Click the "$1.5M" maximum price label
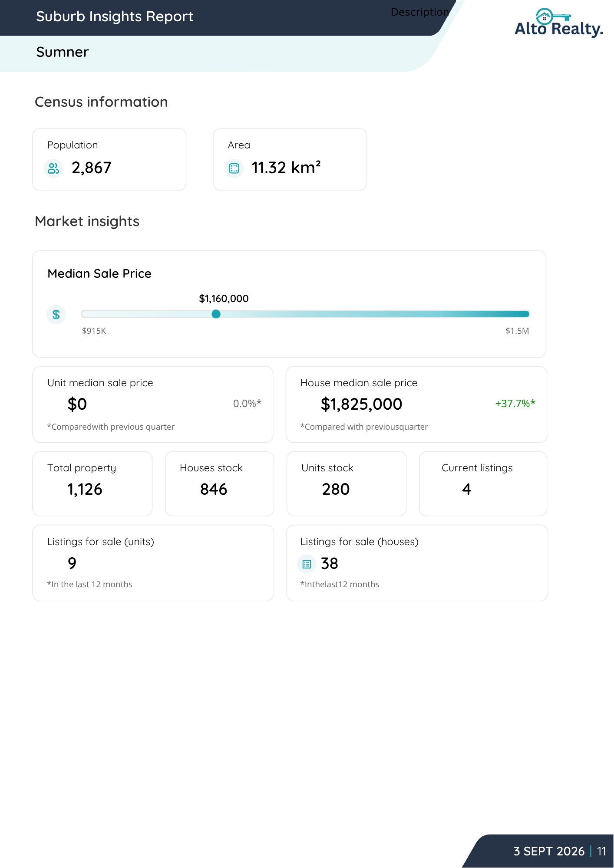614x868 pixels. coord(517,331)
